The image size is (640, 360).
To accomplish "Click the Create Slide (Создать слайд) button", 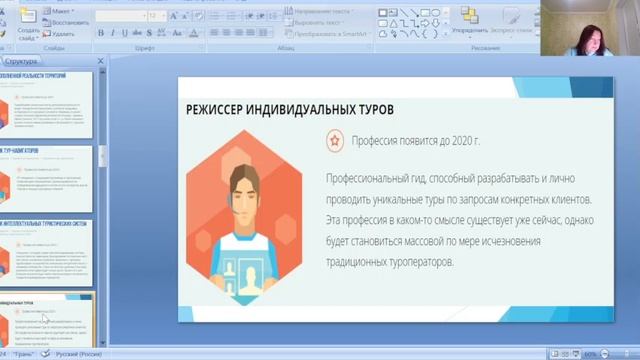I will 28,24.
